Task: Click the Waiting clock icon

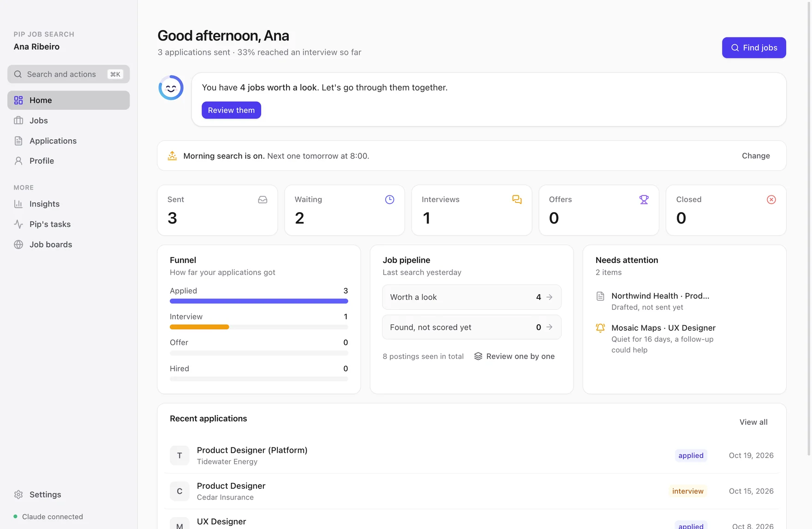Action: (390, 200)
